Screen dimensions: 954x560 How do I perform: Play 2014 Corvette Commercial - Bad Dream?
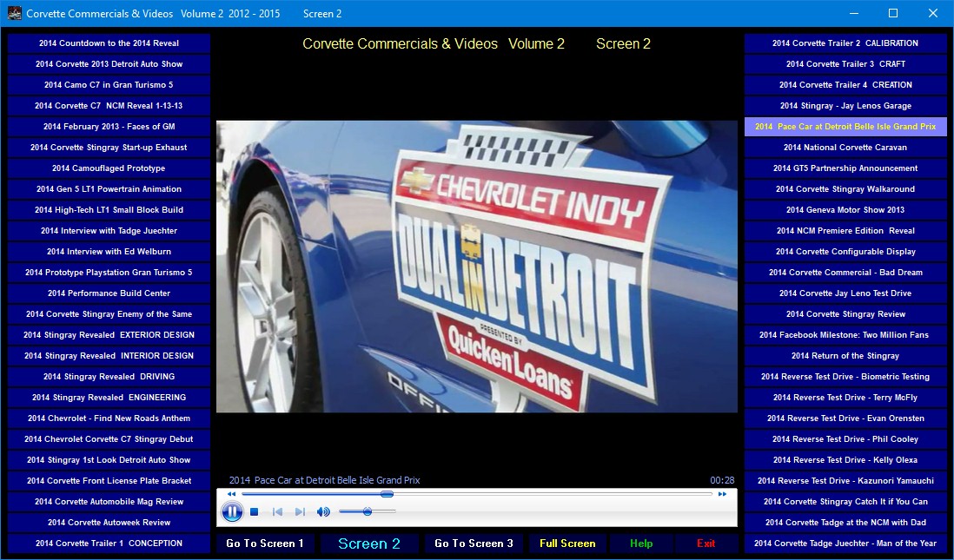(845, 273)
